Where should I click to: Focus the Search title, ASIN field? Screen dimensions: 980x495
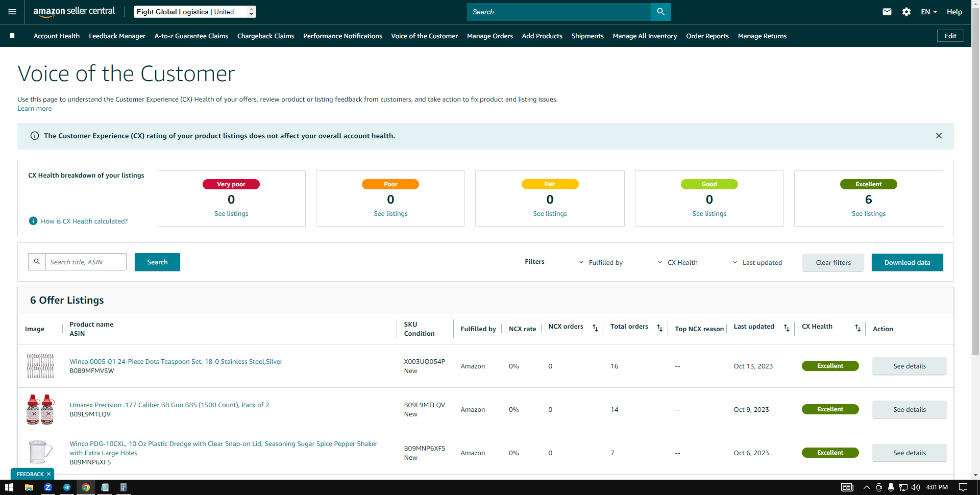click(86, 262)
